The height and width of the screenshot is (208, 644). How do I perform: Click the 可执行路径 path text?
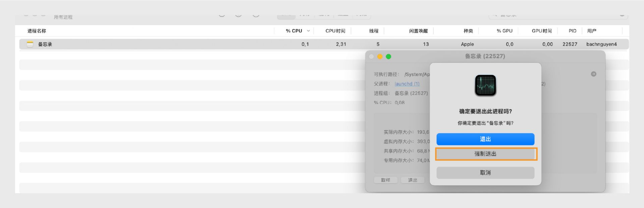(x=417, y=74)
